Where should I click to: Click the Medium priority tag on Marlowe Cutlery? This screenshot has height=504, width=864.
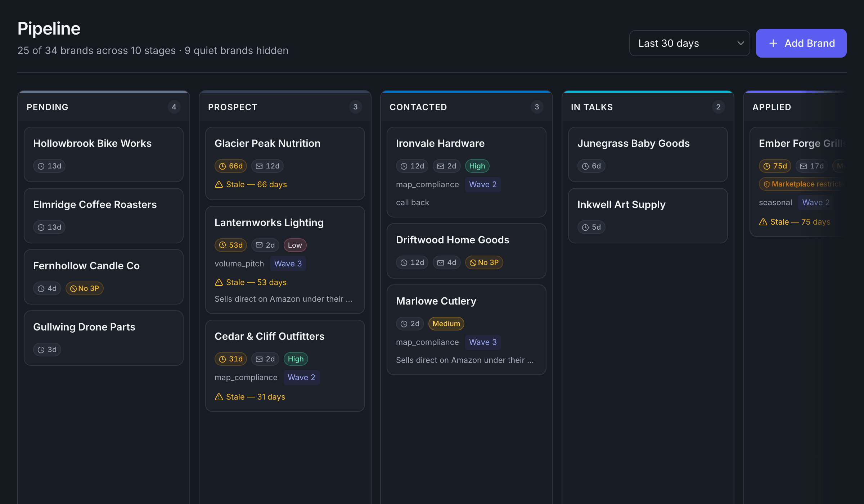446,324
